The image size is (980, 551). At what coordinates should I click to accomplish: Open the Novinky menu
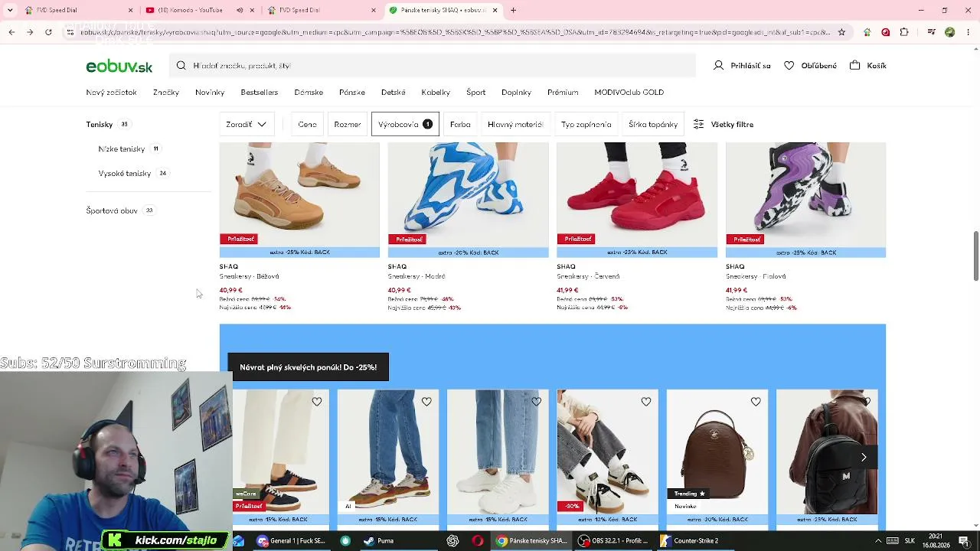[210, 93]
